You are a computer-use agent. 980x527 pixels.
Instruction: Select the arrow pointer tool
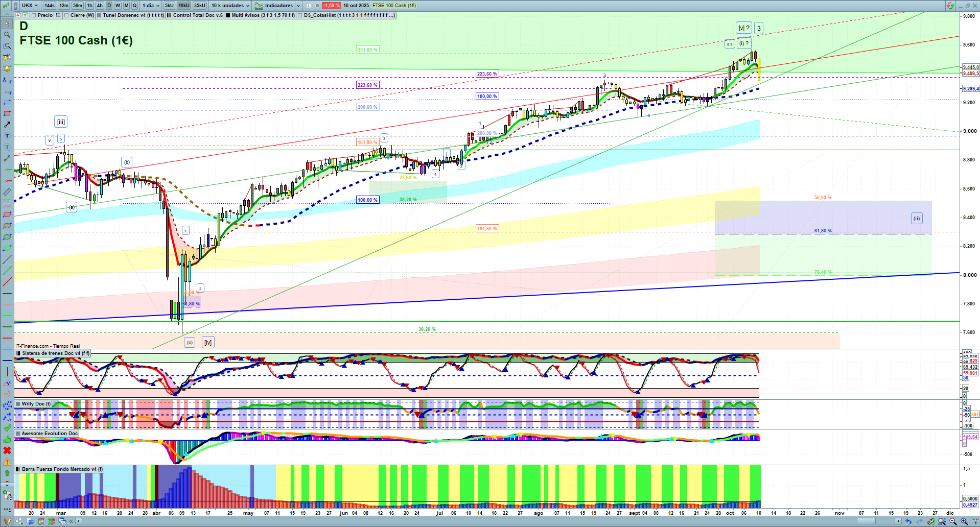pyautogui.click(x=7, y=23)
